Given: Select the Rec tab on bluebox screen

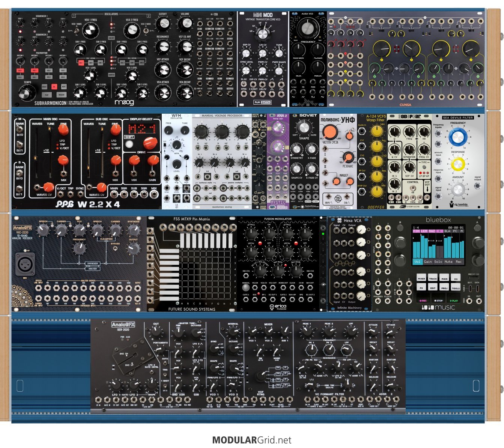Looking at the screenshot, I should [459, 262].
